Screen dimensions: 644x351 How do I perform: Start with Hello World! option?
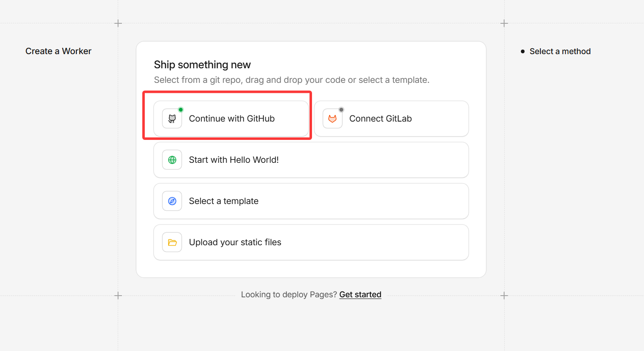[x=233, y=160]
